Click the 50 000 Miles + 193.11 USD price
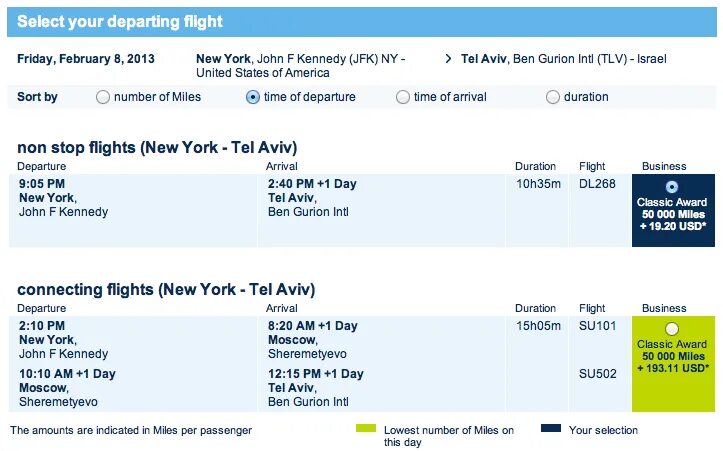 pyautogui.click(x=672, y=363)
